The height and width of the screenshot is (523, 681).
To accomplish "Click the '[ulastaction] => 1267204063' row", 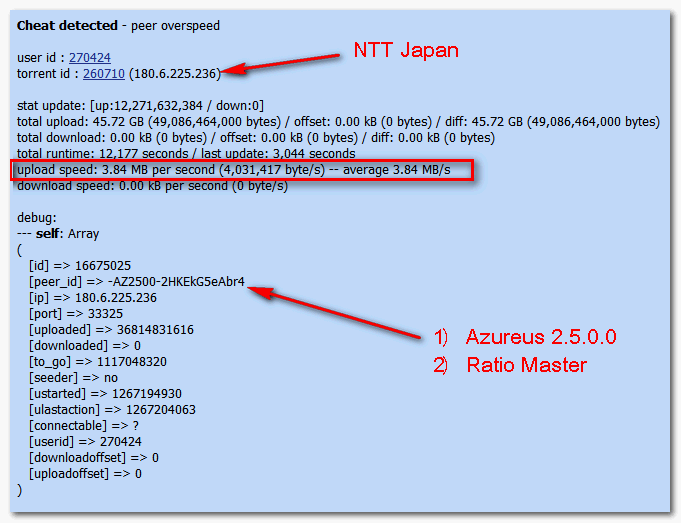I will click(112, 410).
